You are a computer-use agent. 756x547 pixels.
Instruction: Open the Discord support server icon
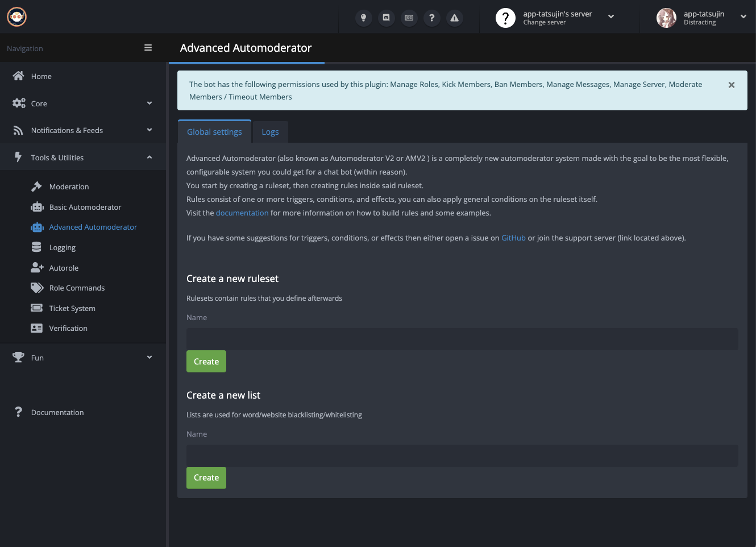[387, 18]
